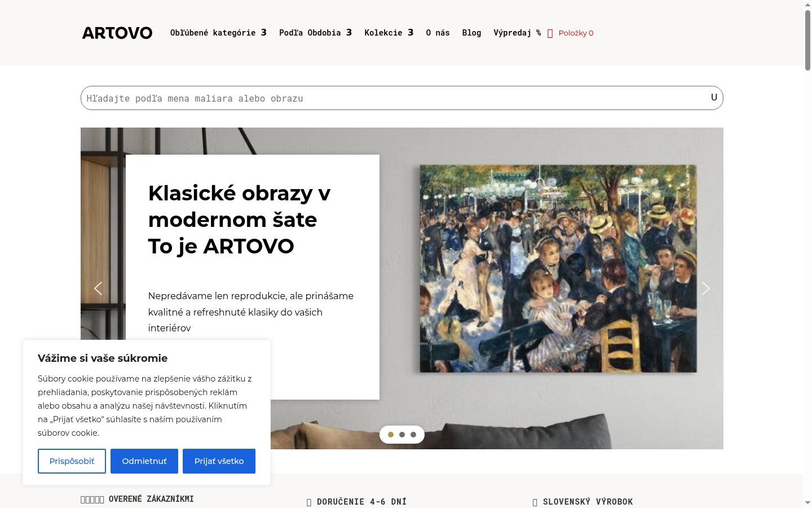This screenshot has height=508, width=812.
Task: Click the Vážime si vaše súkromie heading
Action: click(103, 358)
